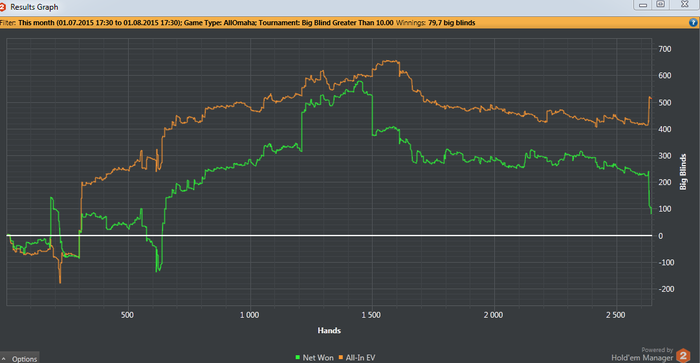Click the Hold'em Manager 2 logo
700x363 pixels.
tap(683, 356)
